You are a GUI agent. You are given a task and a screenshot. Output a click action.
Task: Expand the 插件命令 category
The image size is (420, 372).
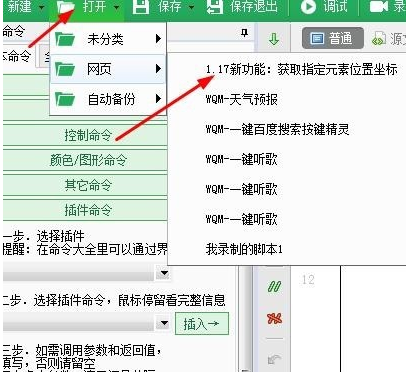click(85, 210)
